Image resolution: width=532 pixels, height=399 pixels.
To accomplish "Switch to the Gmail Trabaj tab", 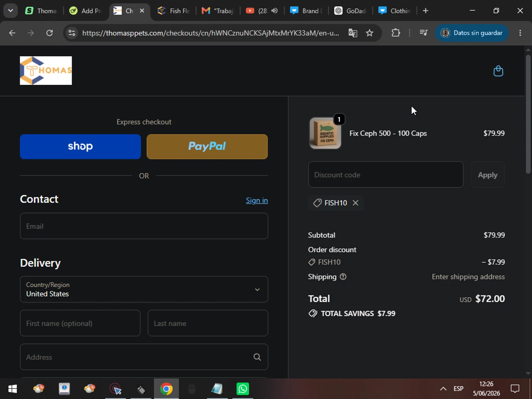I will click(218, 11).
